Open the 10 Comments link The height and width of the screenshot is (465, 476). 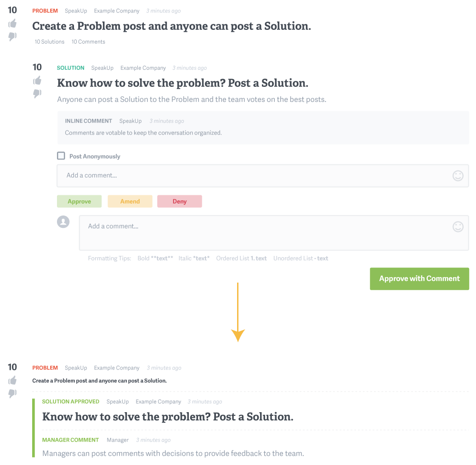click(88, 41)
